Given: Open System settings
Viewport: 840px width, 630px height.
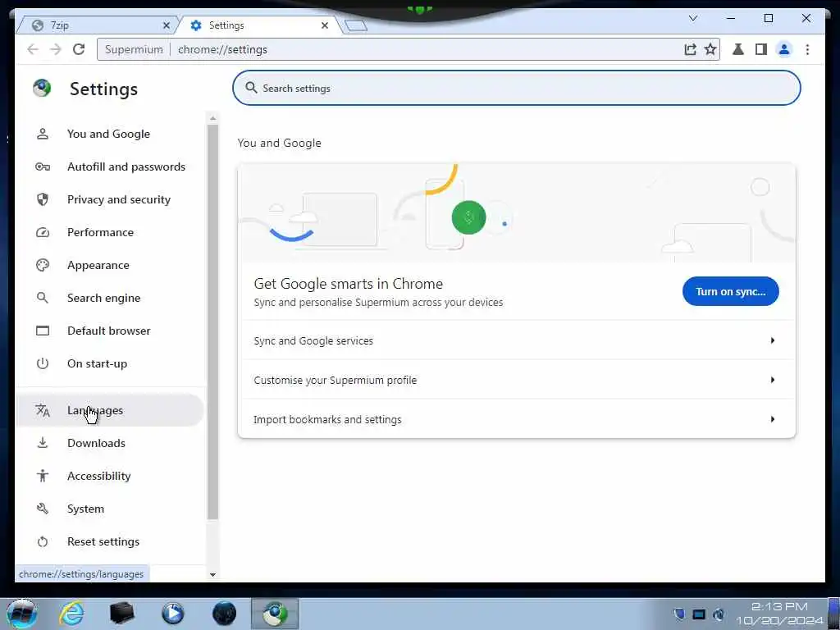Looking at the screenshot, I should click(110, 509).
